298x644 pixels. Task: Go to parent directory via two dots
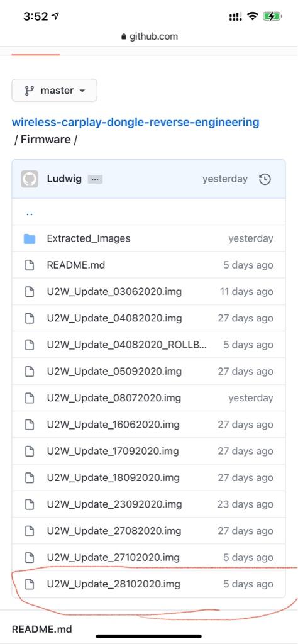coord(29,214)
